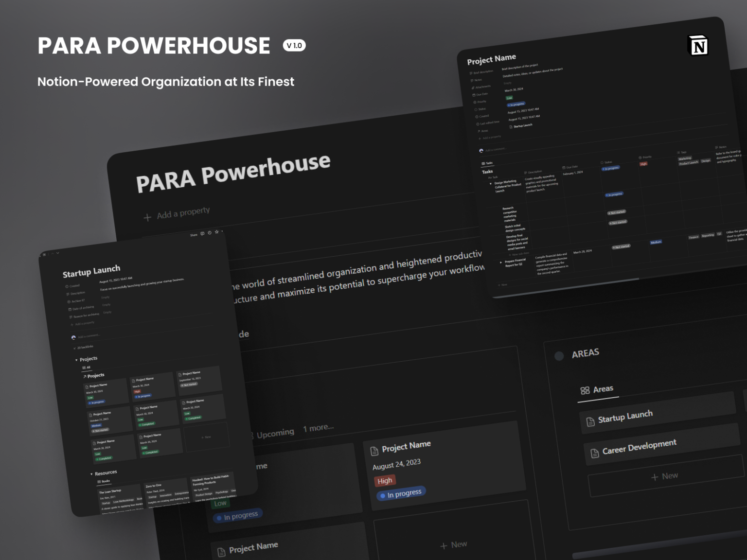Click the plus icon beside Add a property
This screenshot has width=747, height=560.
tap(147, 217)
